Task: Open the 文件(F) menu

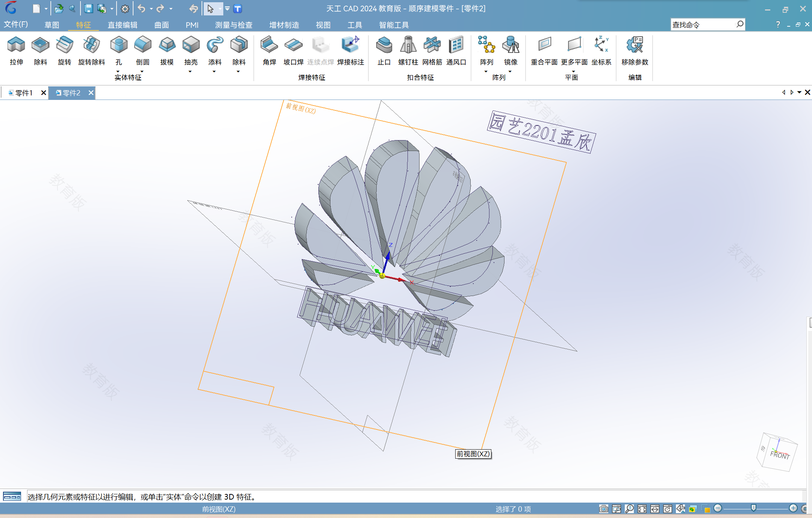Action: [16, 24]
